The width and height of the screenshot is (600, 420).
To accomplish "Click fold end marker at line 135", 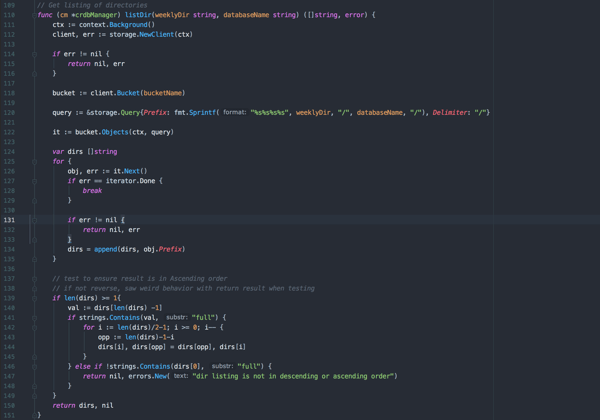I will (x=34, y=259).
